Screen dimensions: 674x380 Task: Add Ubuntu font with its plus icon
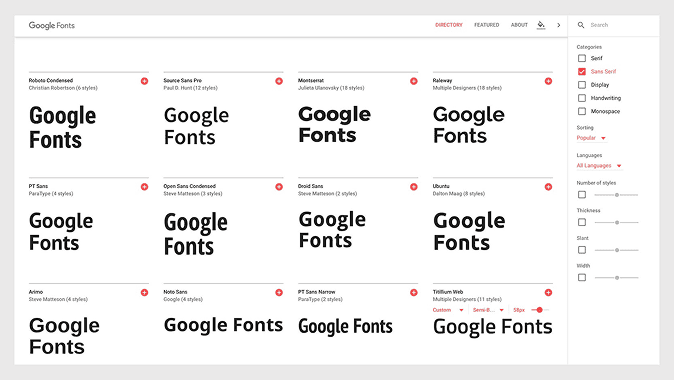pos(548,187)
